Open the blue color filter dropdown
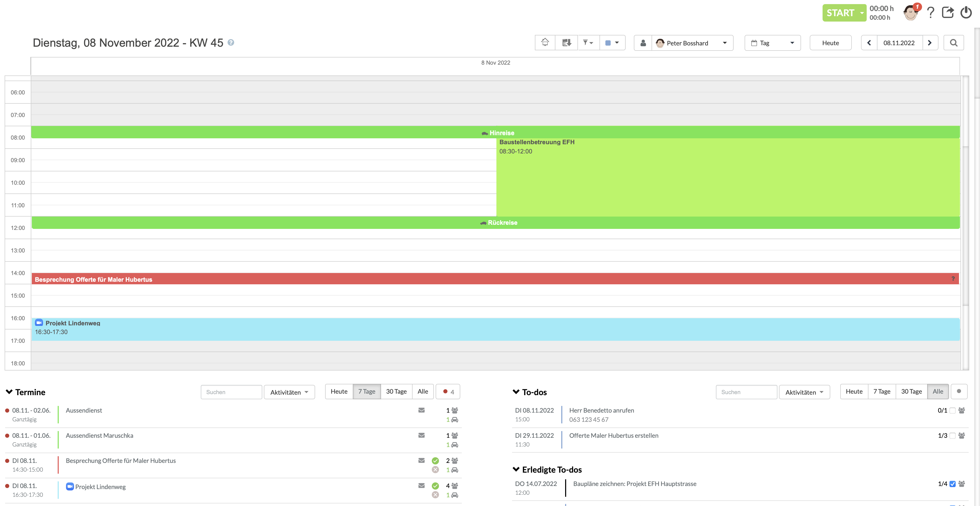This screenshot has width=980, height=506. click(x=612, y=43)
